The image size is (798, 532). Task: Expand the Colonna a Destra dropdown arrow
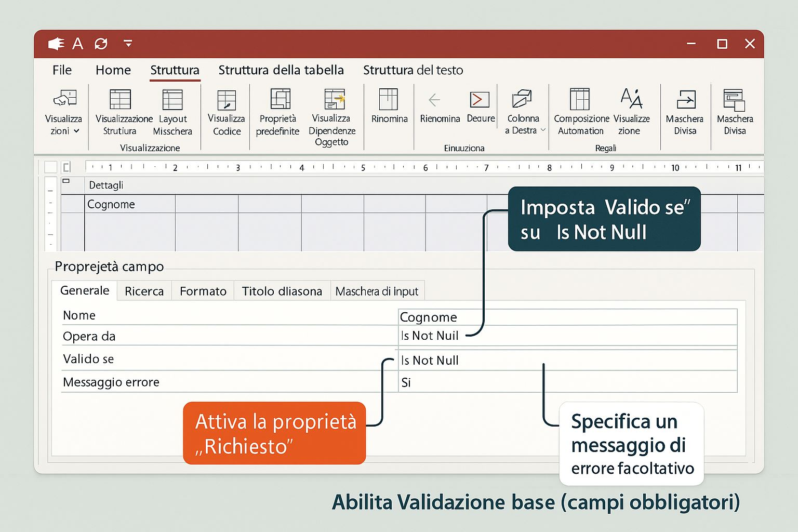coord(543,130)
